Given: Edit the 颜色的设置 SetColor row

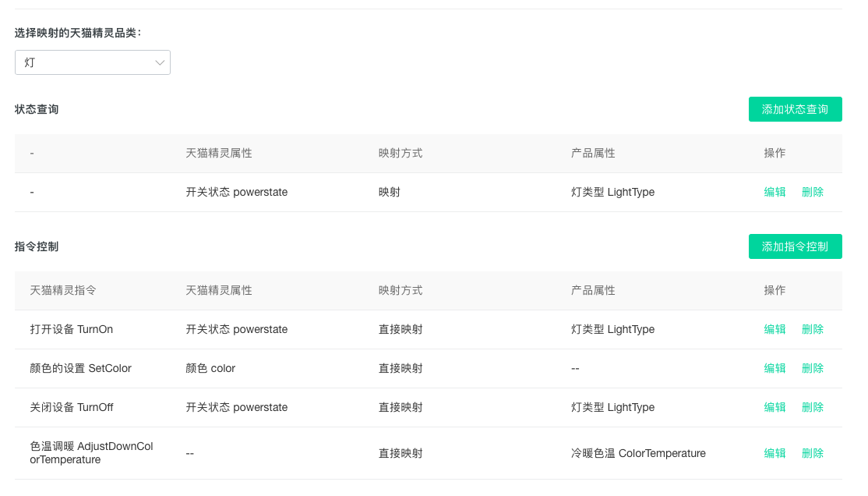Looking at the screenshot, I should coord(774,369).
